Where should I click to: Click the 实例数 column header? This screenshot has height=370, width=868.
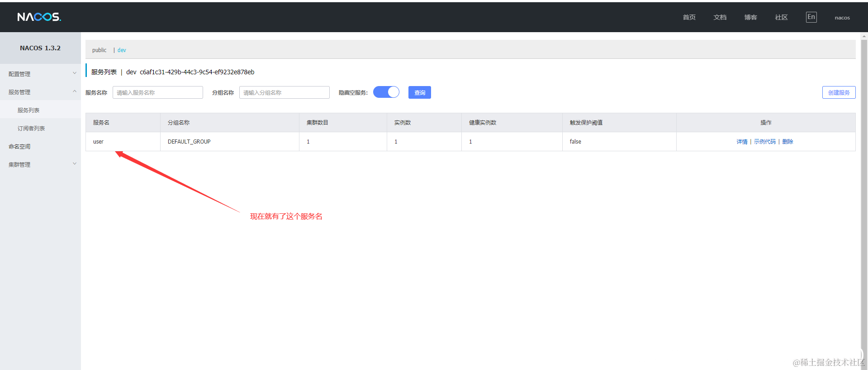[424, 123]
